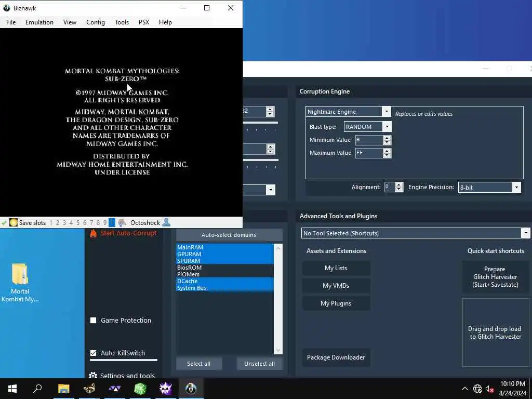Click Settings and tools
The image size is (532, 399).
pos(128,375)
